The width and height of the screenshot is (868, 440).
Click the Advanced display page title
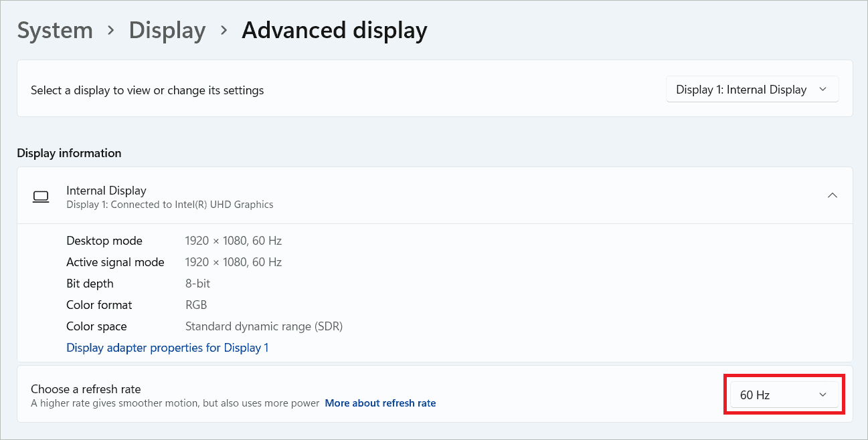point(334,30)
